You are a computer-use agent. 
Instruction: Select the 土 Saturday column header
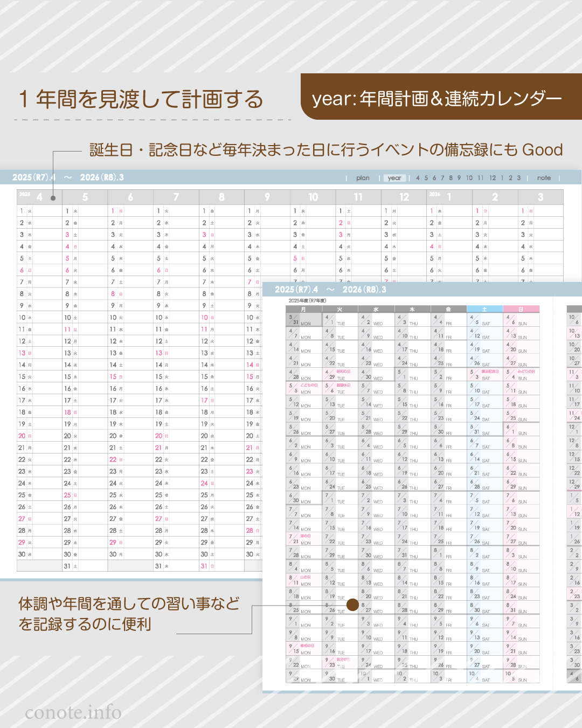pos(485,308)
